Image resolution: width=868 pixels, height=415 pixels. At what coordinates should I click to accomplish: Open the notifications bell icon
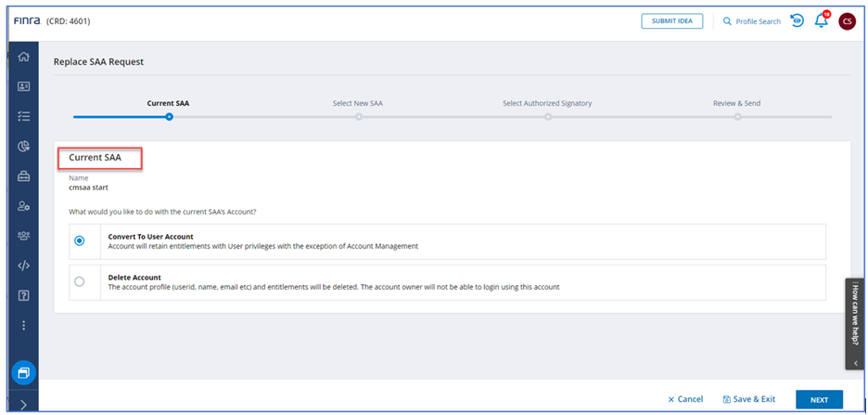pyautogui.click(x=821, y=21)
